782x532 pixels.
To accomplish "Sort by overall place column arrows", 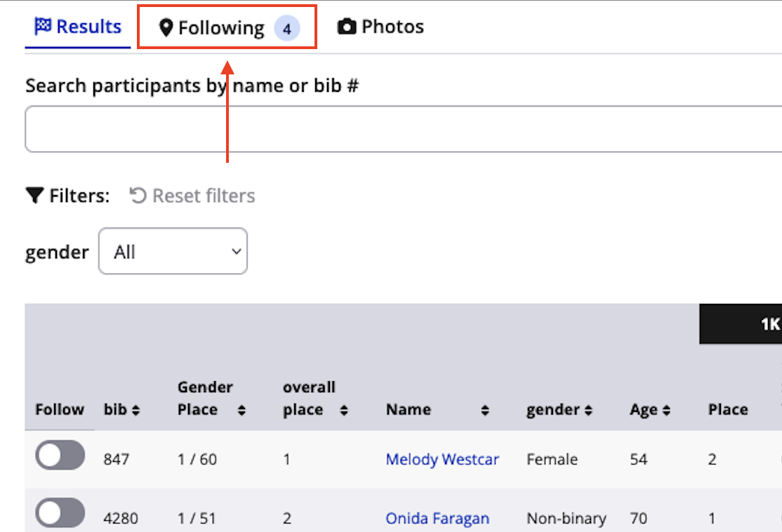I will point(344,411).
